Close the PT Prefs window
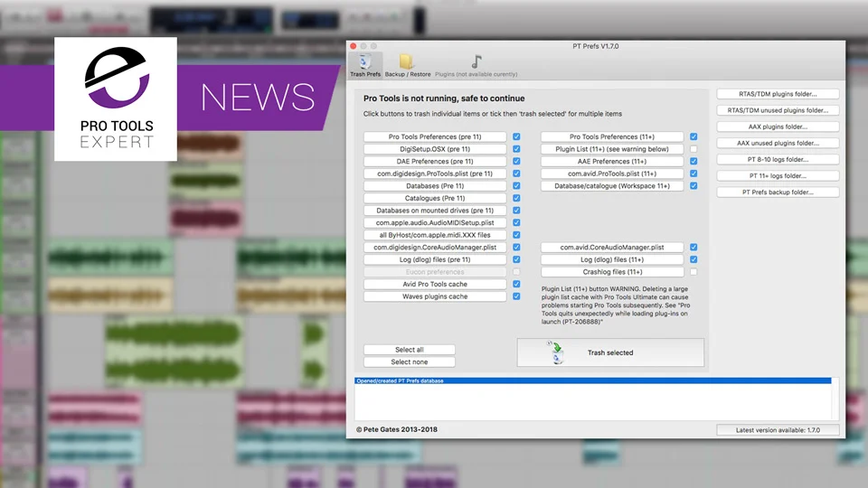The image size is (868, 488). [354, 46]
